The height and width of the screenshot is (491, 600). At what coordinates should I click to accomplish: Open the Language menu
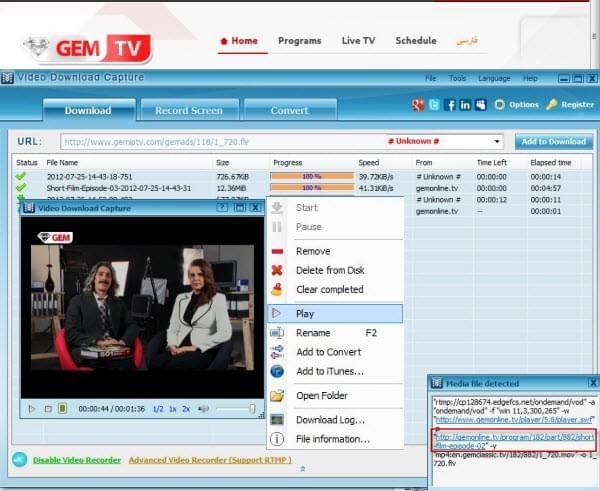click(x=494, y=78)
